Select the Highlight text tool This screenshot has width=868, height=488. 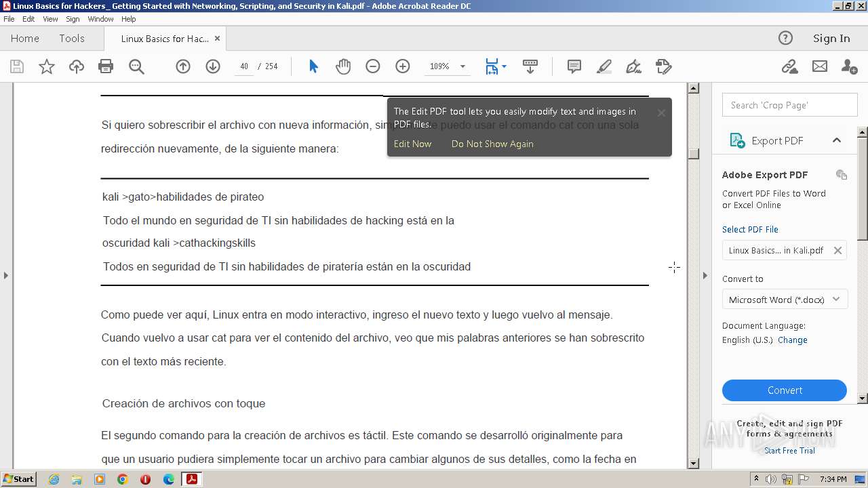pyautogui.click(x=604, y=66)
